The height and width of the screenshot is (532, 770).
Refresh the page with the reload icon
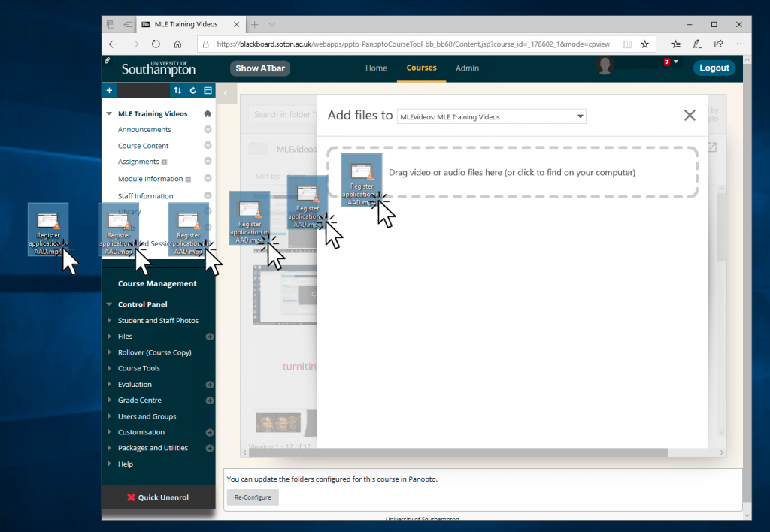pyautogui.click(x=156, y=44)
